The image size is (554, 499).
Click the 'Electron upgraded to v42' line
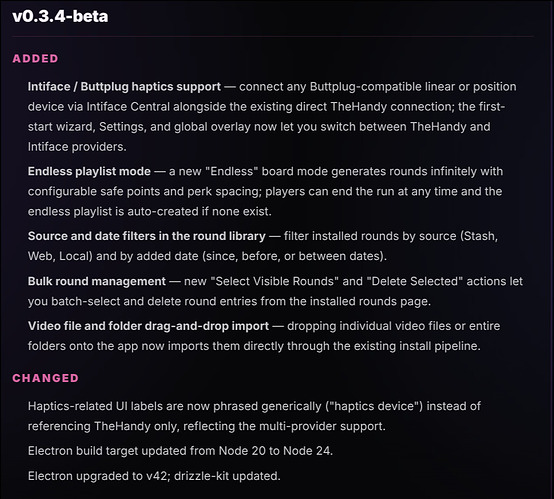point(99,476)
